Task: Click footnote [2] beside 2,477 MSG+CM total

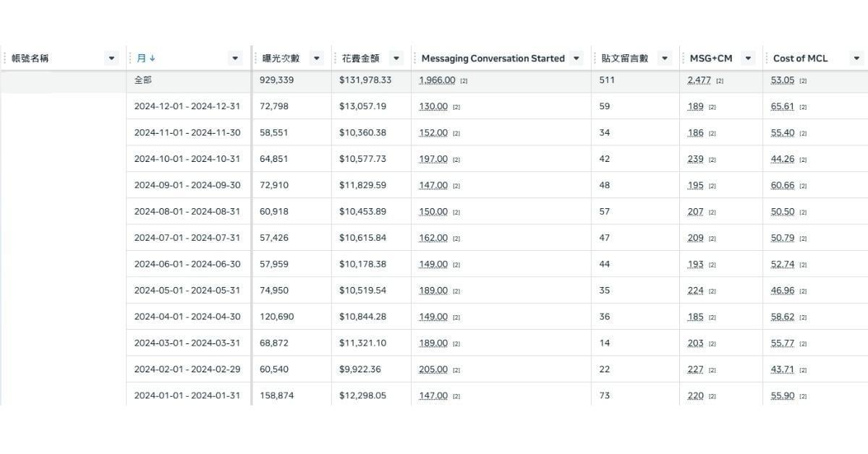Action: pyautogui.click(x=720, y=81)
